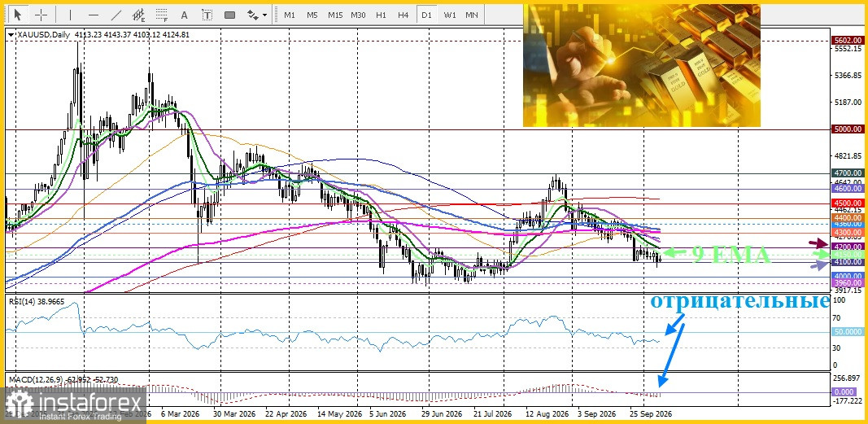
Task: Switch chart to M15 timeframe
Action: coord(335,15)
